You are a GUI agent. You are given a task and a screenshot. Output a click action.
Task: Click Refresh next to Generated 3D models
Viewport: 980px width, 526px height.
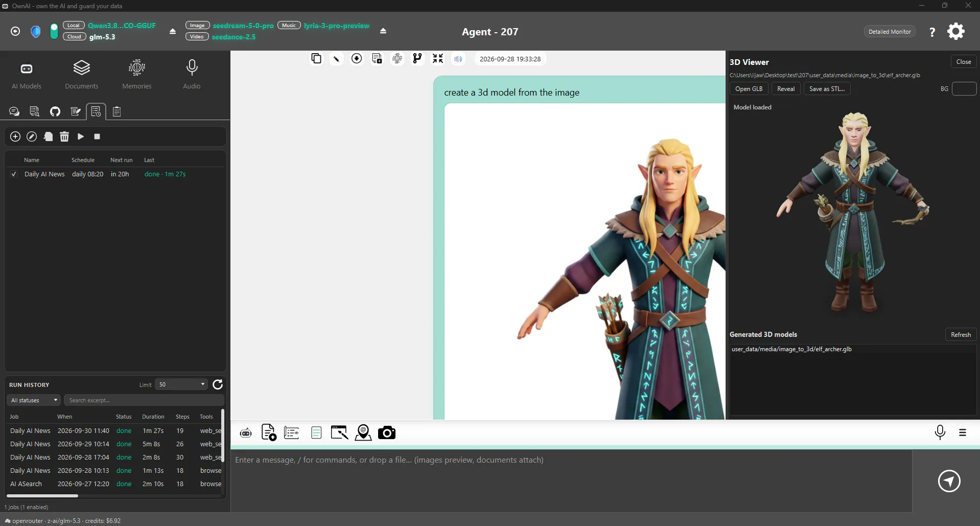tap(961, 335)
